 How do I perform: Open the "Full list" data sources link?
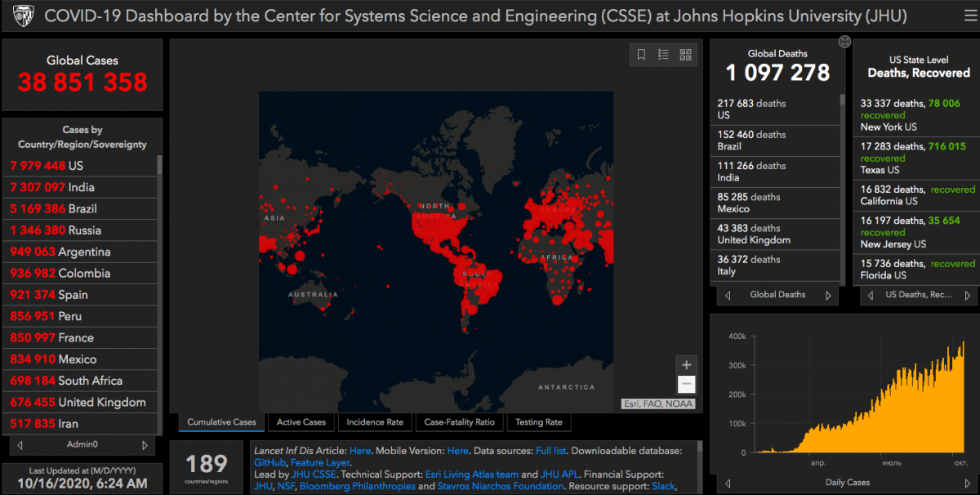[x=552, y=451]
